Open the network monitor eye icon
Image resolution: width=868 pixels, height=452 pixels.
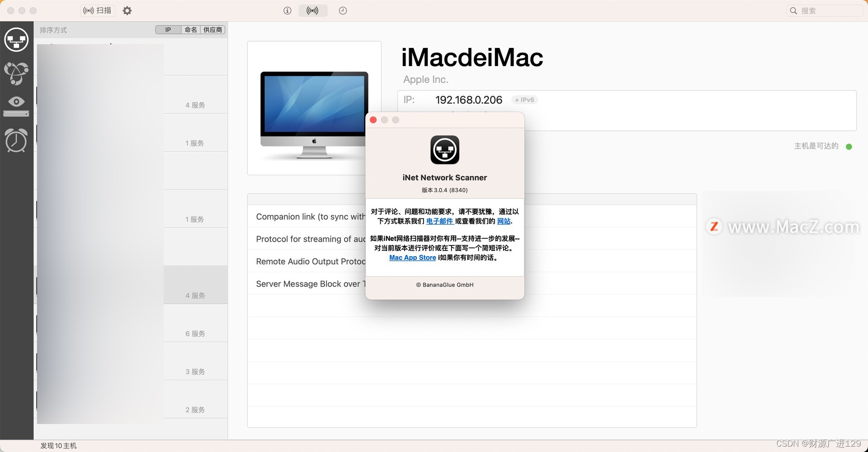pyautogui.click(x=16, y=106)
